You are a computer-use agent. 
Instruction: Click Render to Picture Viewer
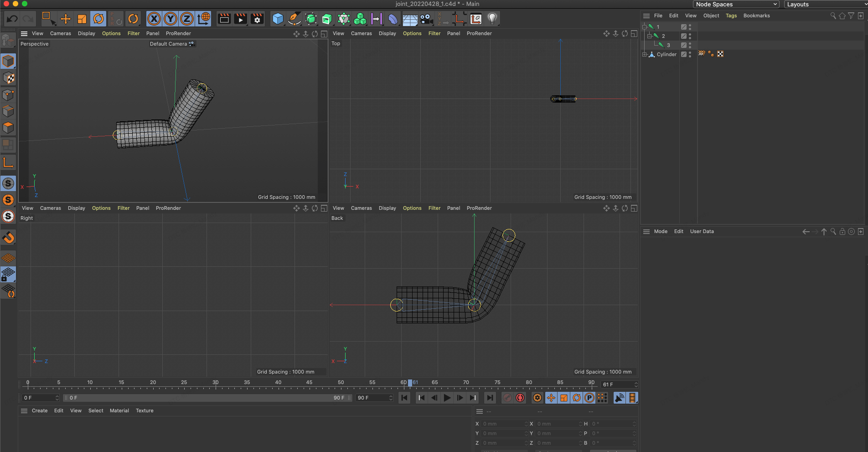[x=240, y=19]
